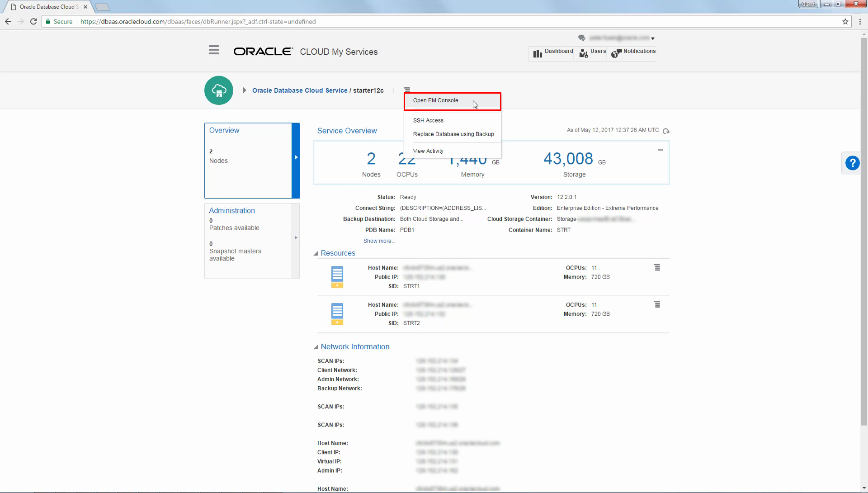
Task: Open the Administration tile
Action: coord(252,241)
